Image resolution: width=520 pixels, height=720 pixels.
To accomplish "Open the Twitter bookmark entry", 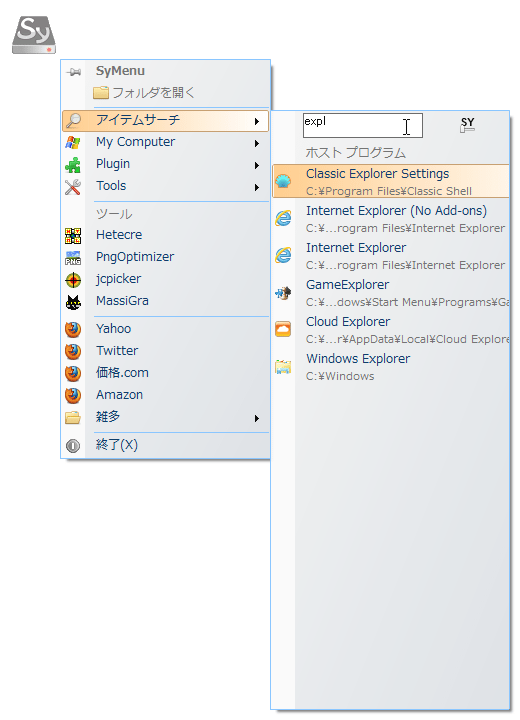I will (165, 351).
